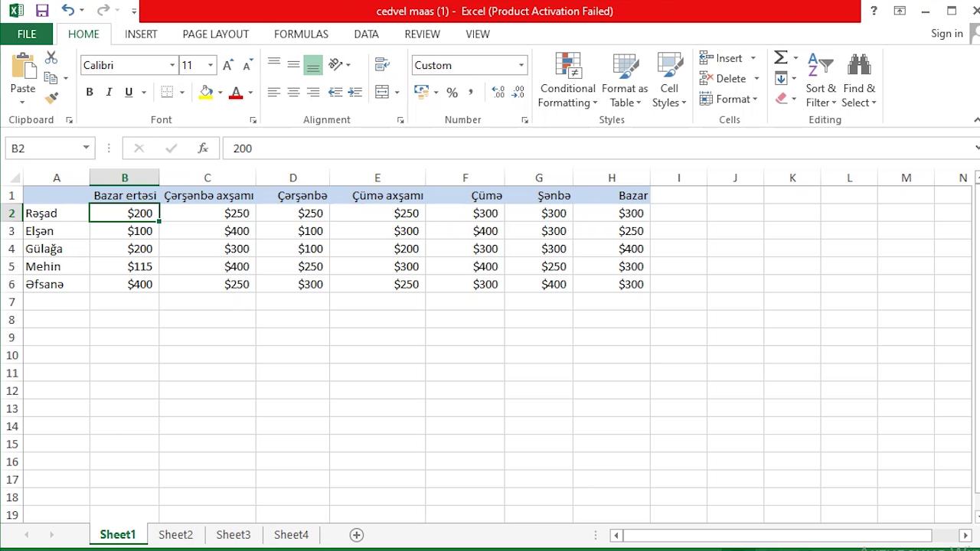Bottom align cell contents

click(313, 65)
